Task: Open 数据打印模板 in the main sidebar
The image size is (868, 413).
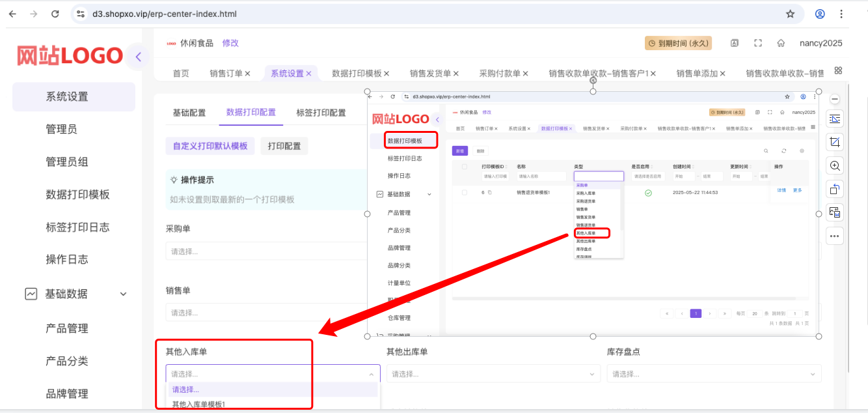Action: [x=77, y=194]
